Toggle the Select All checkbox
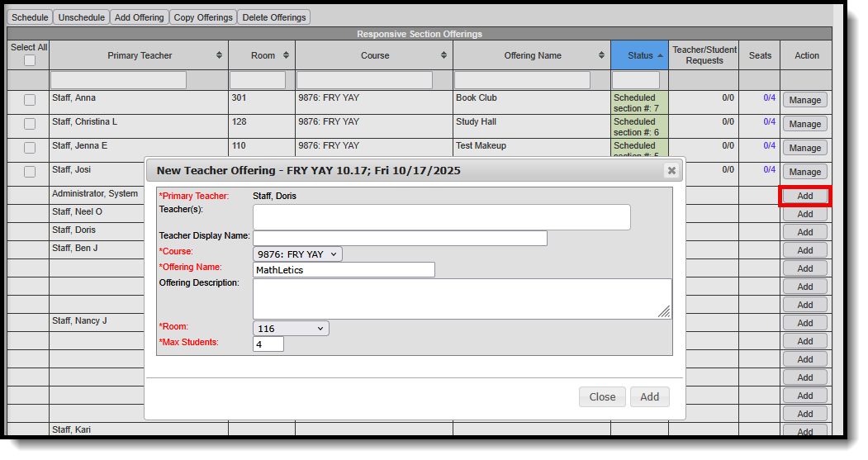 point(30,60)
